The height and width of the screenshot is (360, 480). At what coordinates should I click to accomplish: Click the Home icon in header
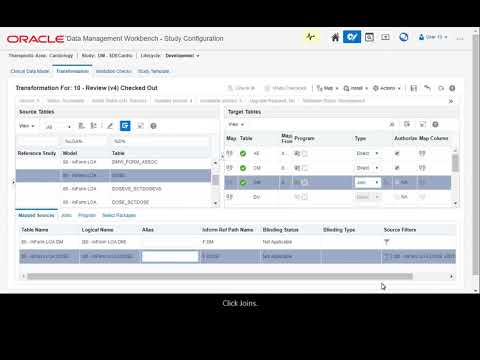tap(335, 37)
